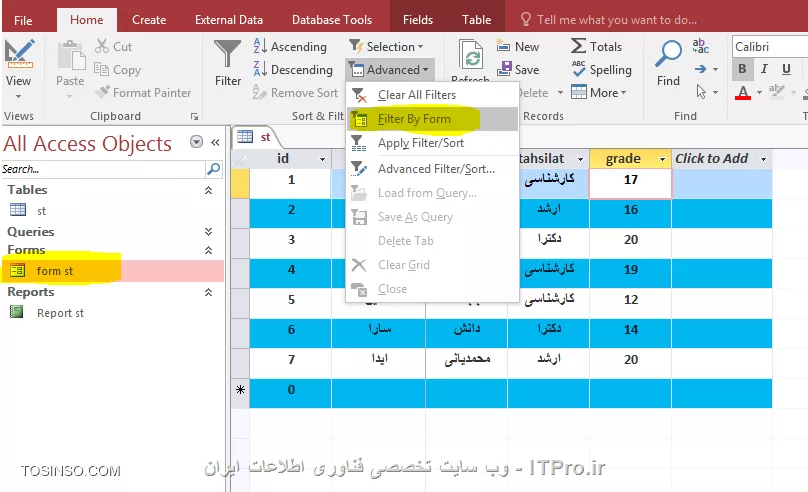Choose Filter By Form menu entry
Image resolution: width=808 pixels, height=492 pixels.
tap(433, 119)
